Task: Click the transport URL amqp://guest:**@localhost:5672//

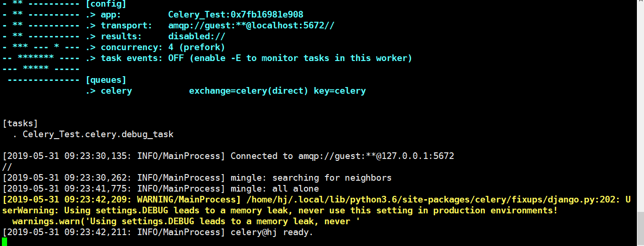Action: [251, 26]
